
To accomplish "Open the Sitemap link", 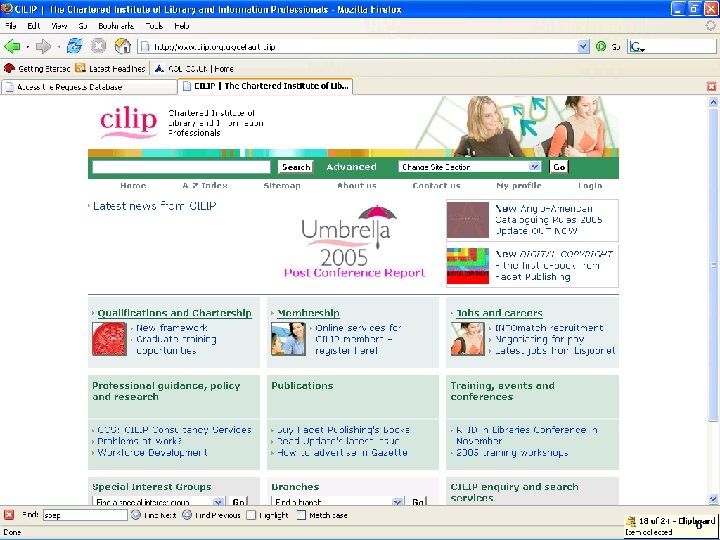I will (282, 186).
